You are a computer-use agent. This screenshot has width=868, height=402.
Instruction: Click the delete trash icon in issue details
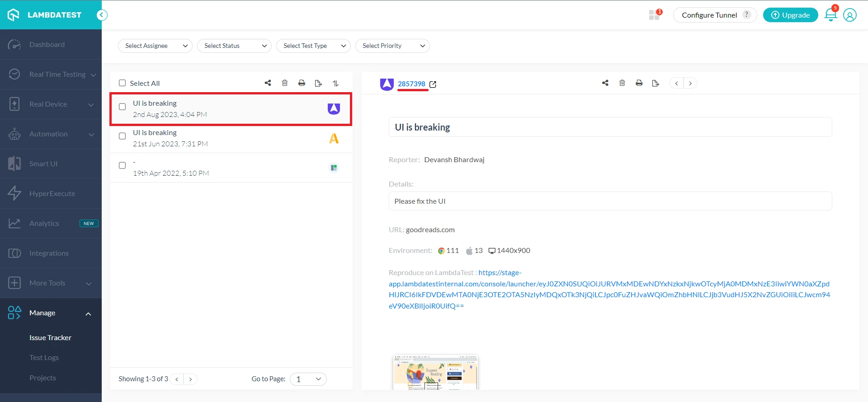pos(622,83)
